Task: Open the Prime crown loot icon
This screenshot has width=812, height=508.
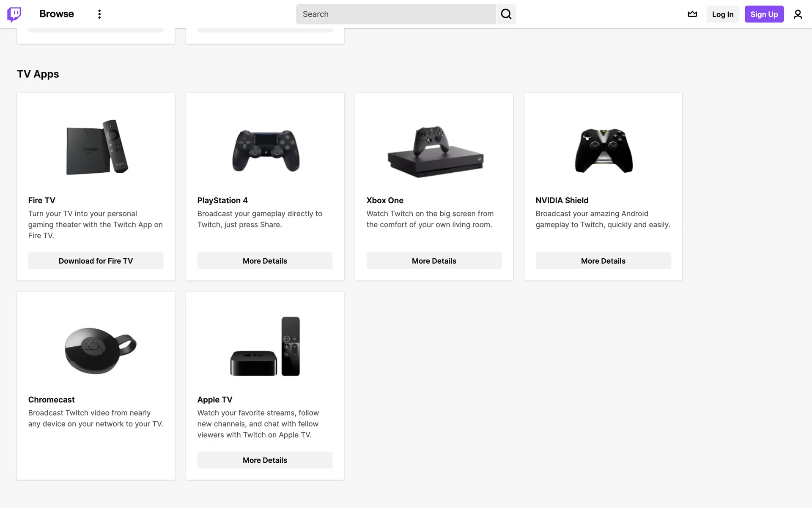Action: click(x=692, y=14)
